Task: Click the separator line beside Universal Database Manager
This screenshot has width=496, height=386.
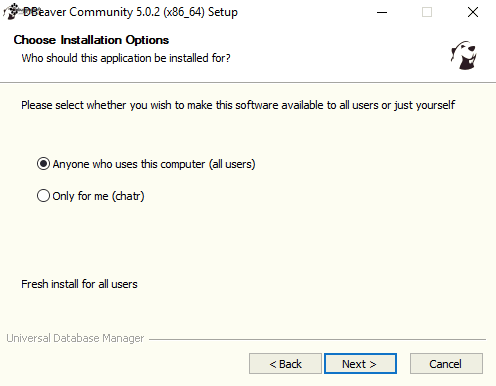Action: [x=317, y=339]
